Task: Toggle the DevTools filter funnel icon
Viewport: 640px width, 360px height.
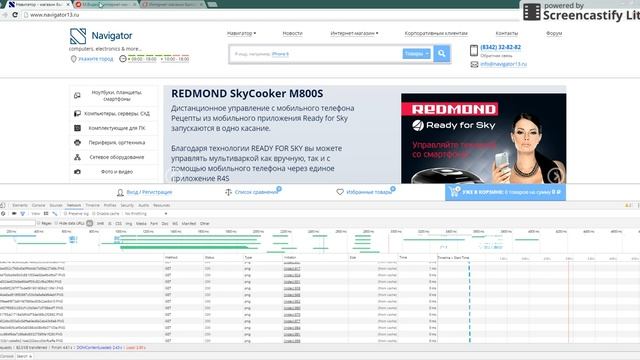Action: click(x=23, y=213)
